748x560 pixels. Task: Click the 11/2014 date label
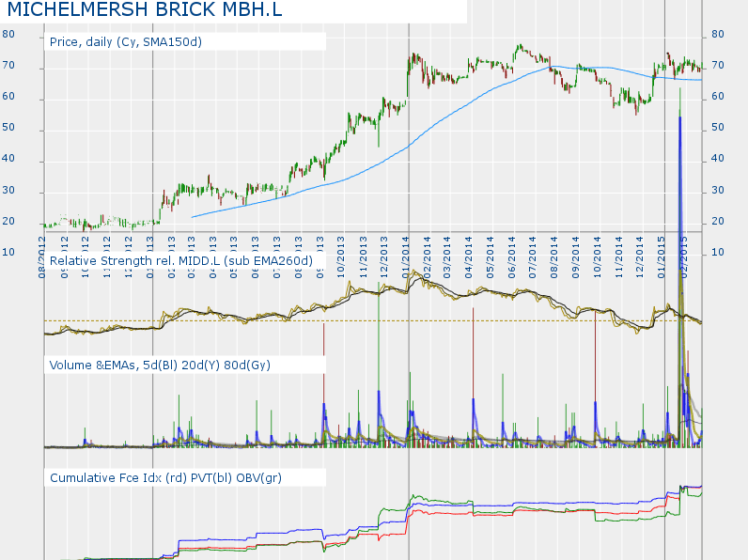[x=618, y=257]
